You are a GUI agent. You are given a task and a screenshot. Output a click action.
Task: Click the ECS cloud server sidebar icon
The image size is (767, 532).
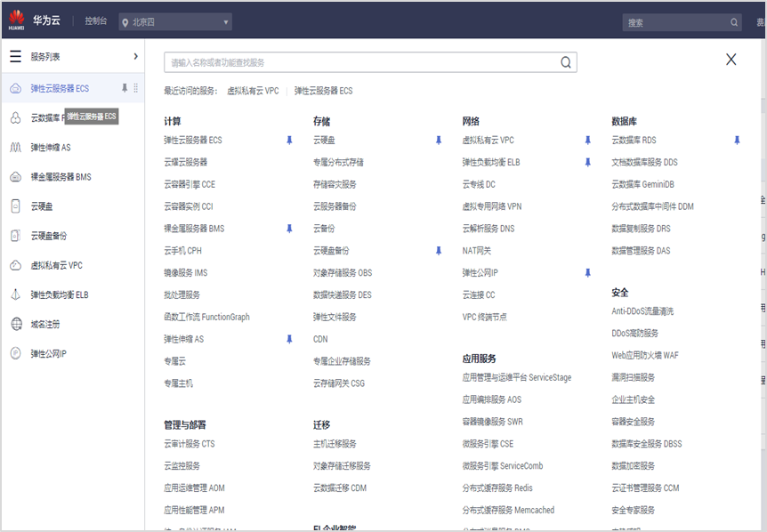(16, 88)
